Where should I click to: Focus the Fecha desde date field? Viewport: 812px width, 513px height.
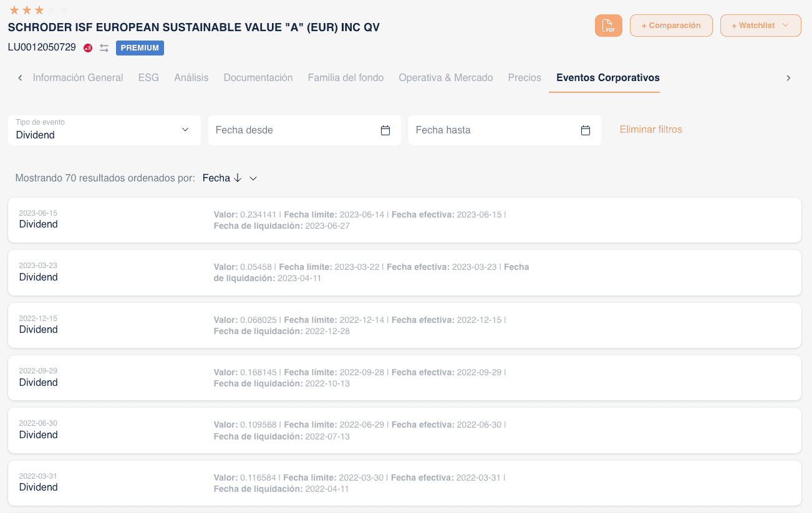point(304,130)
